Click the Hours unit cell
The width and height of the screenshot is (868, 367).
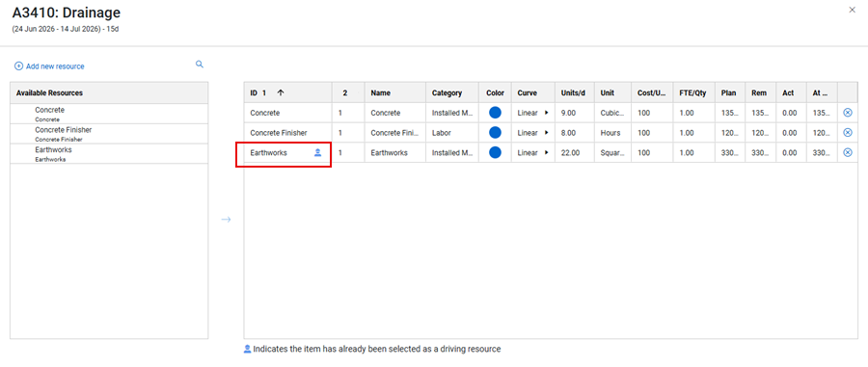[612, 133]
